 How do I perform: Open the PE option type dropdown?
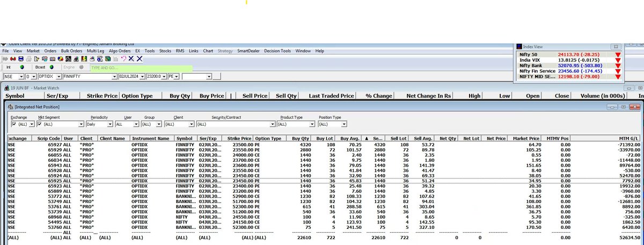[x=177, y=76]
